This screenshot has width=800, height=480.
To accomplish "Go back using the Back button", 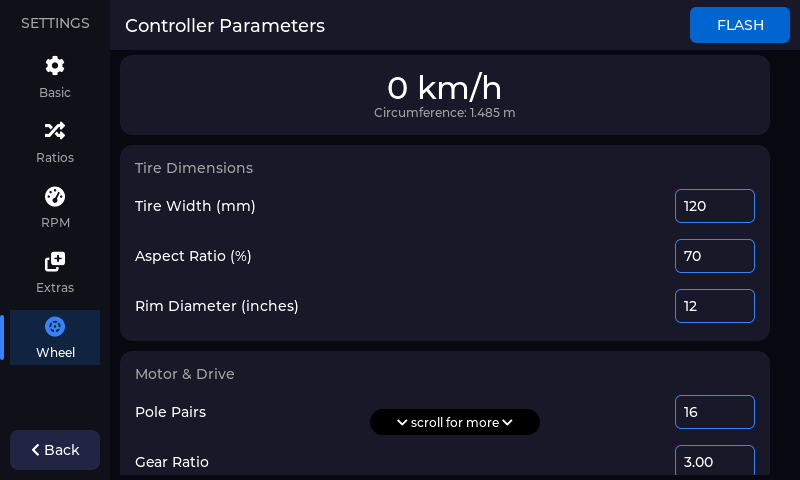I will 55,450.
